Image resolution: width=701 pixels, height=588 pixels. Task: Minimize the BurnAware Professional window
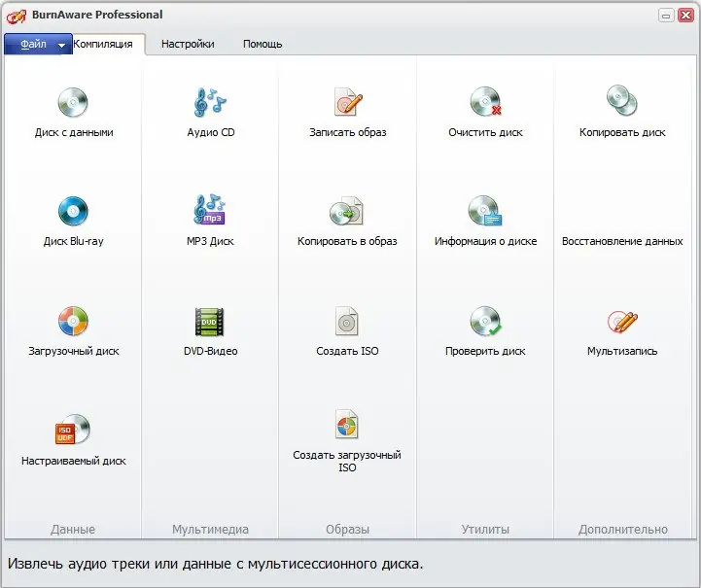click(666, 16)
